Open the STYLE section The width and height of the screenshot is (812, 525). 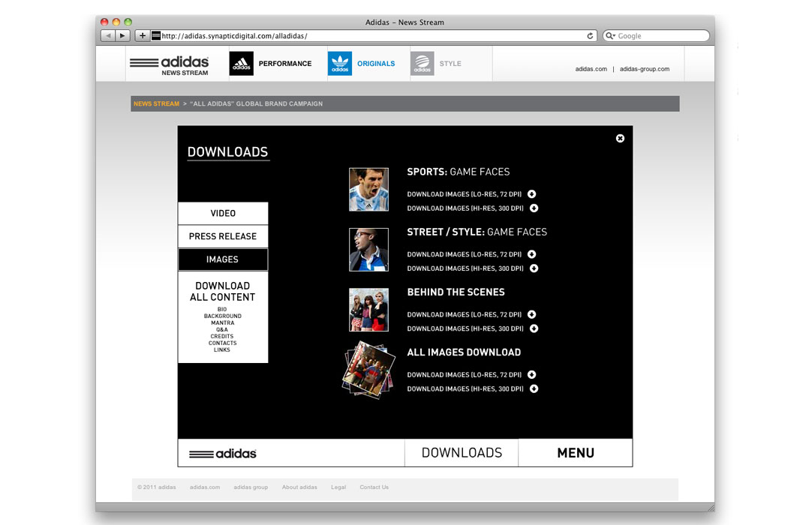(x=450, y=64)
